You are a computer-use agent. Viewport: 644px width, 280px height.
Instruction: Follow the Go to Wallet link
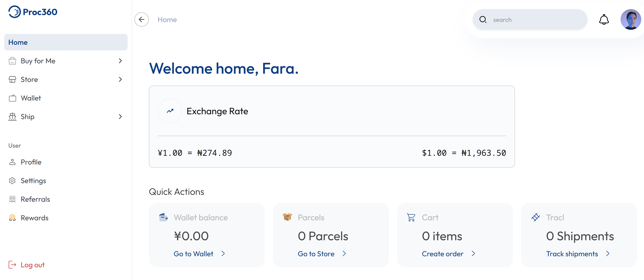point(193,254)
